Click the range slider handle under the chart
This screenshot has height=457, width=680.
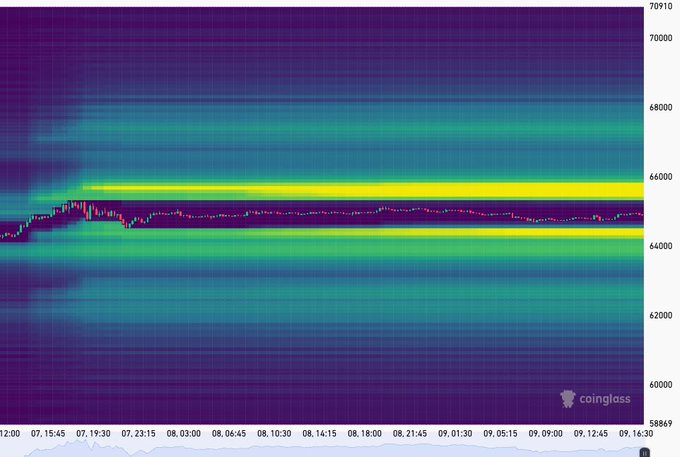644,453
